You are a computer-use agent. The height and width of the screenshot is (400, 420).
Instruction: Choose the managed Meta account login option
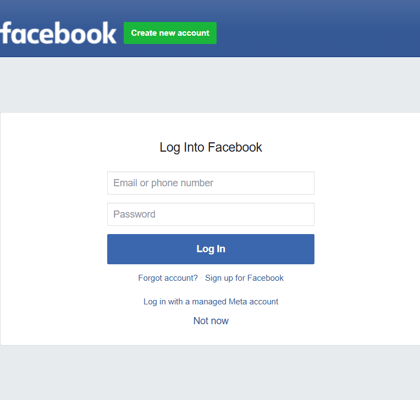[x=211, y=302]
